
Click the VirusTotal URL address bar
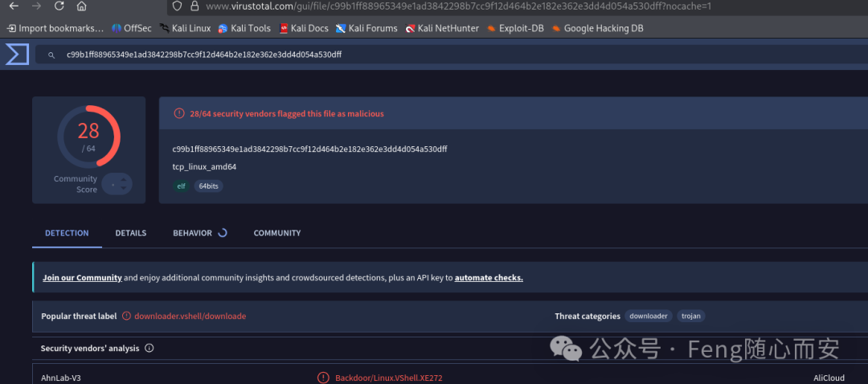(x=458, y=6)
